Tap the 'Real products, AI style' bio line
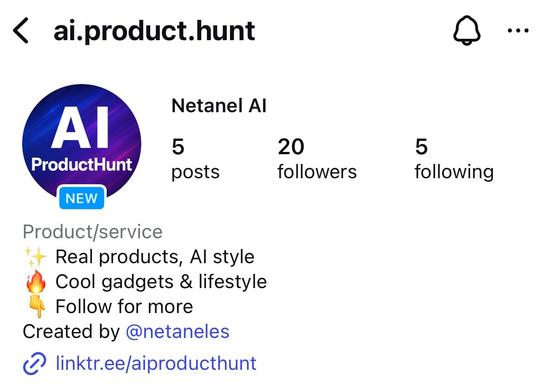 click(x=155, y=257)
